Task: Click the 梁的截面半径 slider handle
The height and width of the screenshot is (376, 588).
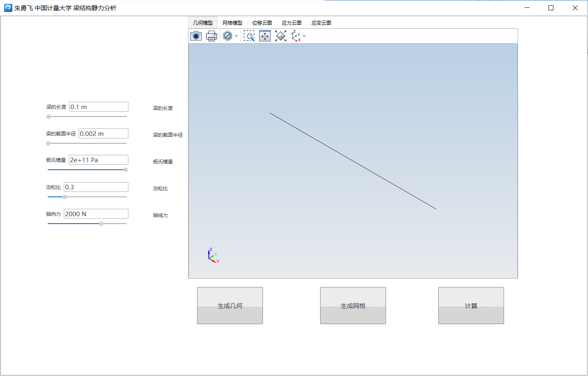Action: click(48, 143)
